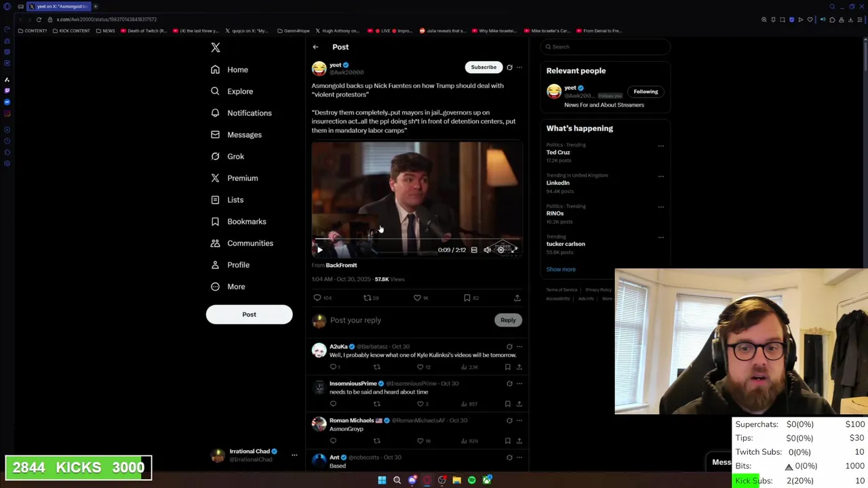This screenshot has height=488, width=868.
Task: Click the grey Reply button
Action: [x=508, y=320]
